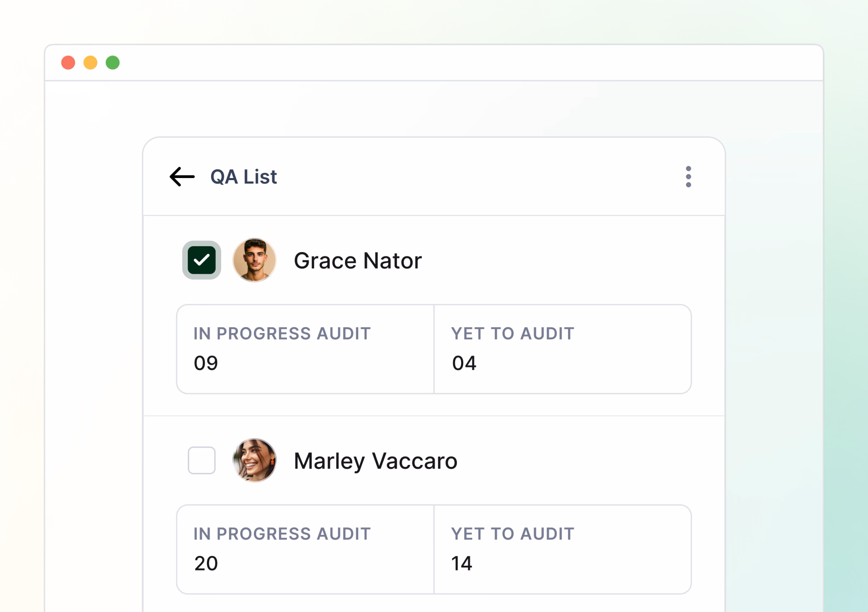
Task: Close the window with the red button
Action: point(68,63)
